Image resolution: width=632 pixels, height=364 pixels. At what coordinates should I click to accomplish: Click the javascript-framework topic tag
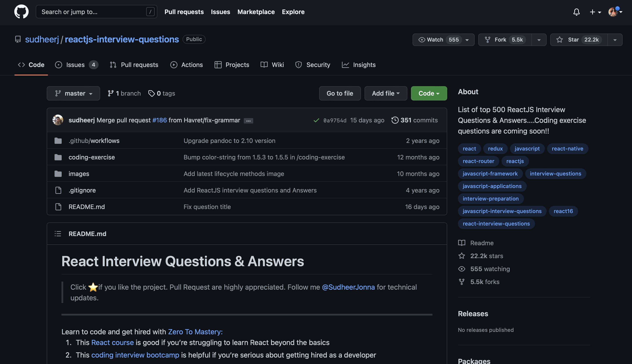[x=490, y=174]
